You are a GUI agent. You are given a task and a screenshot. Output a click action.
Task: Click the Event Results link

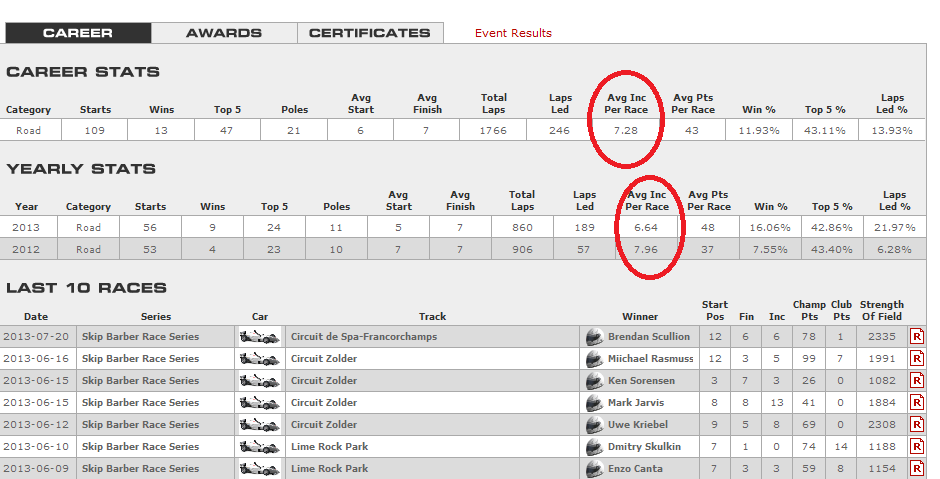click(x=513, y=33)
